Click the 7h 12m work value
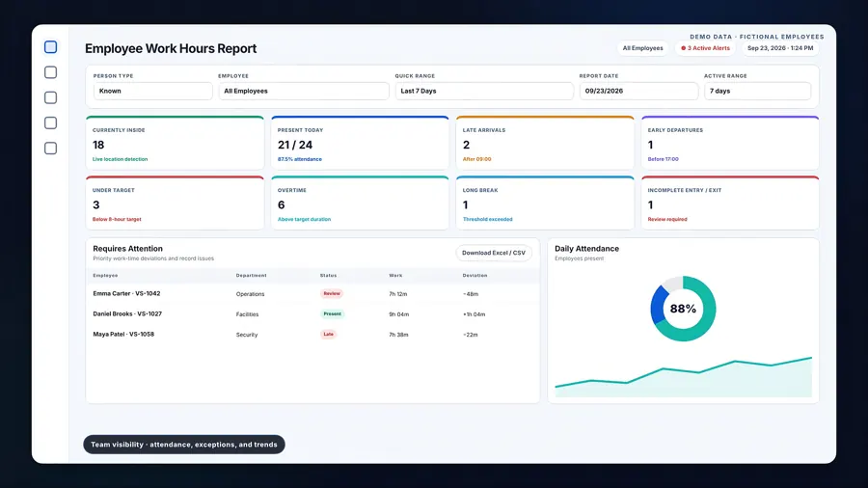 [x=398, y=294]
